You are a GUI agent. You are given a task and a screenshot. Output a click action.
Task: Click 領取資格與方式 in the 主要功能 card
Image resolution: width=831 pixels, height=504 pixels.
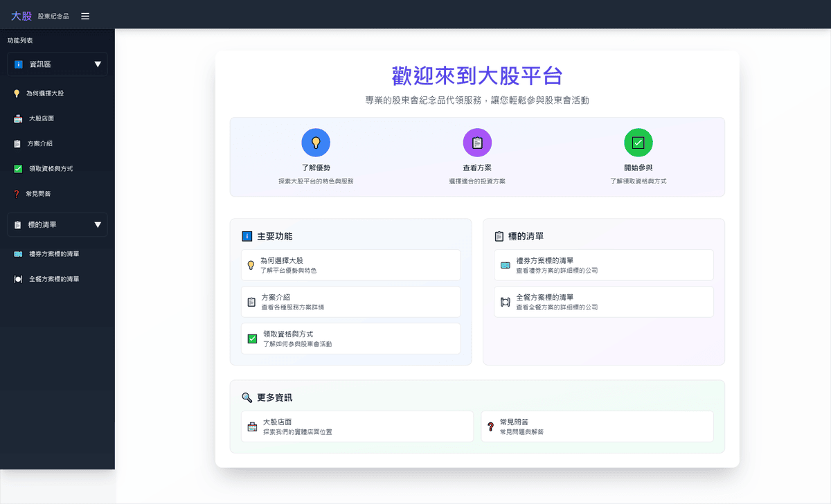[x=350, y=338]
